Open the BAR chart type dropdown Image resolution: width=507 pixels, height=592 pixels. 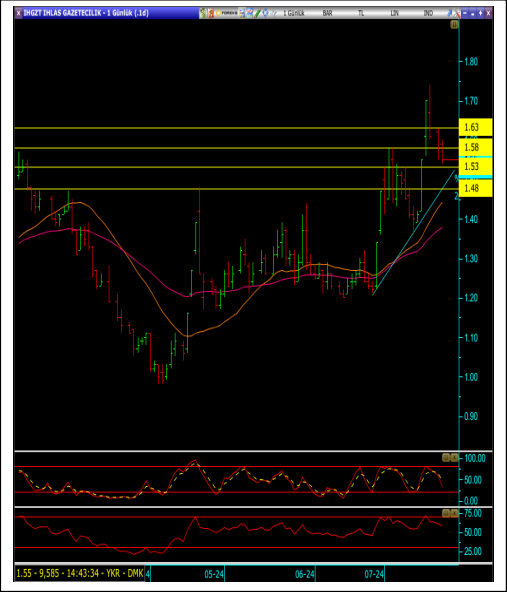[x=327, y=13]
